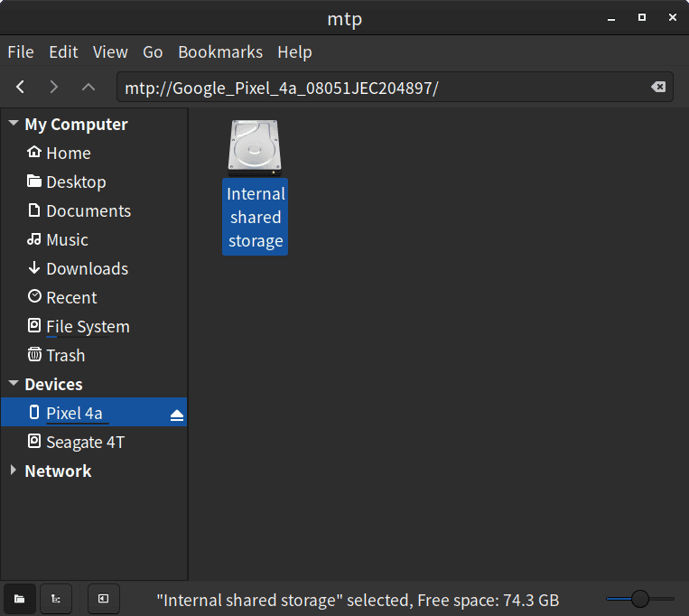Click the Downloads arrow icon in sidebar

click(x=33, y=268)
